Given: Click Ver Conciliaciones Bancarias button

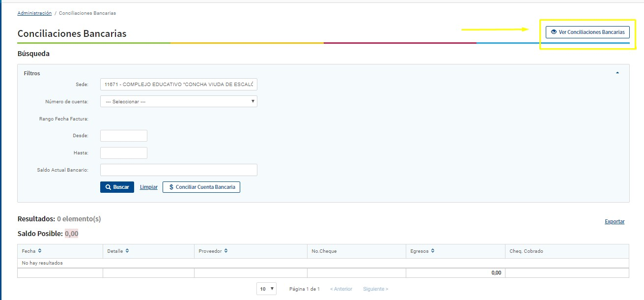Looking at the screenshot, I should [588, 32].
